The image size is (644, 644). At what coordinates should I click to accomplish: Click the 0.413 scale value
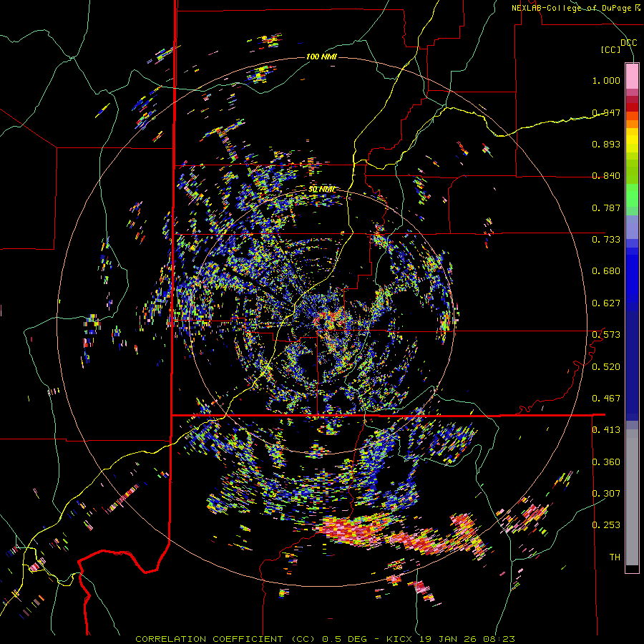tap(606, 430)
